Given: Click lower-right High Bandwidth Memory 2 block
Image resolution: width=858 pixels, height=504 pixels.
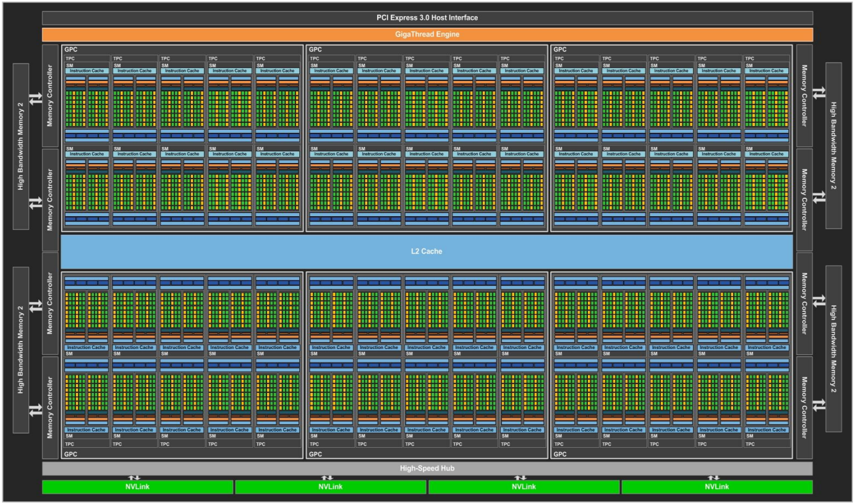Looking at the screenshot, I should click(x=833, y=348).
